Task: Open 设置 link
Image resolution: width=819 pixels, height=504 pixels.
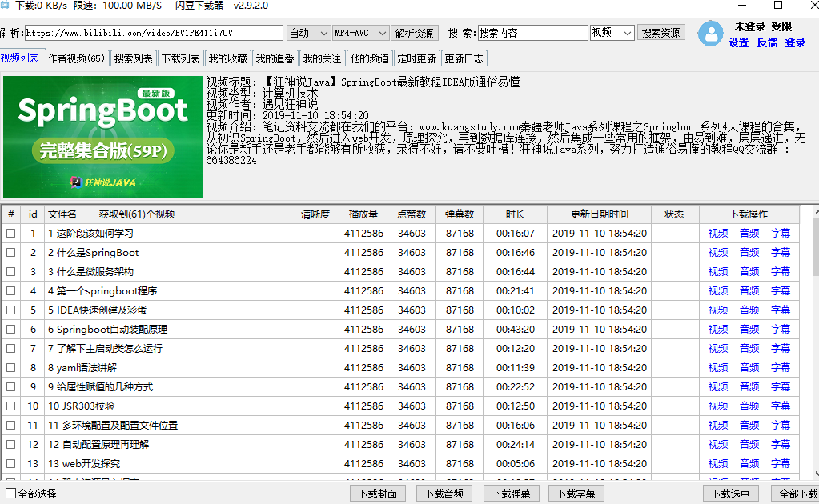Action: 739,42
